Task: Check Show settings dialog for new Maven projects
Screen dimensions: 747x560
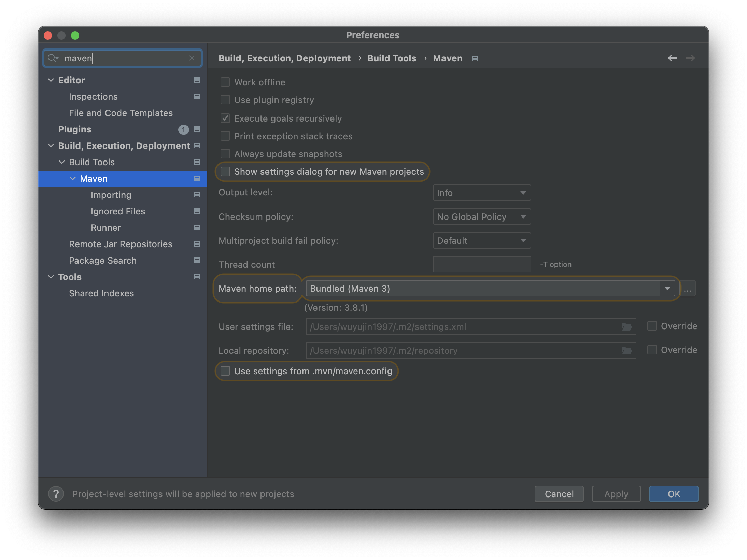Action: pyautogui.click(x=225, y=171)
